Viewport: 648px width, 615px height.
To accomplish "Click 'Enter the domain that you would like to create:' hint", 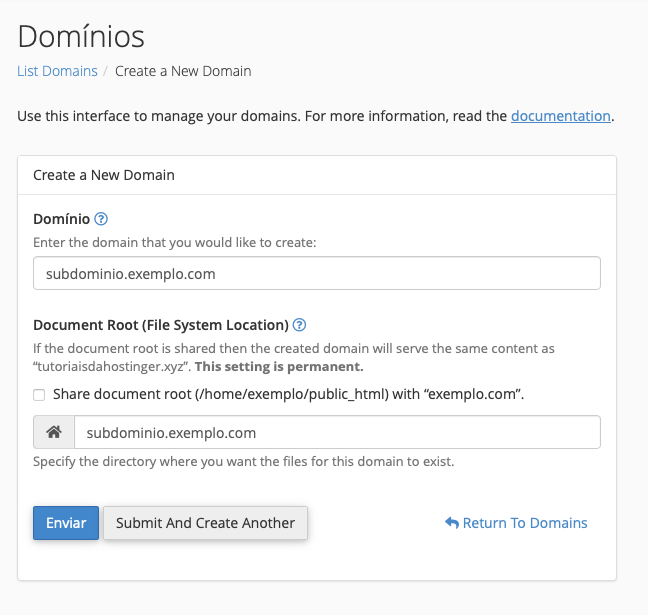I will pyautogui.click(x=174, y=243).
